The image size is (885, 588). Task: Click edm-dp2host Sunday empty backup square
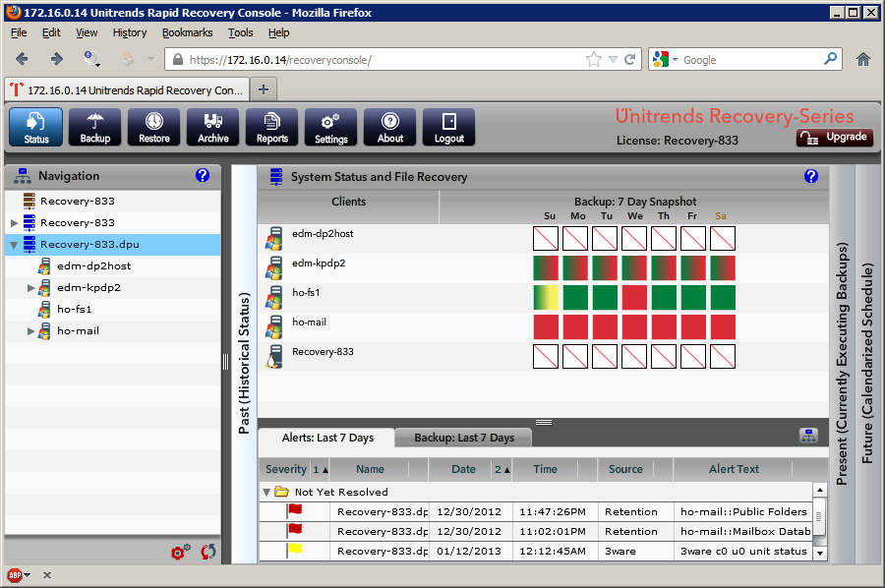pos(546,238)
